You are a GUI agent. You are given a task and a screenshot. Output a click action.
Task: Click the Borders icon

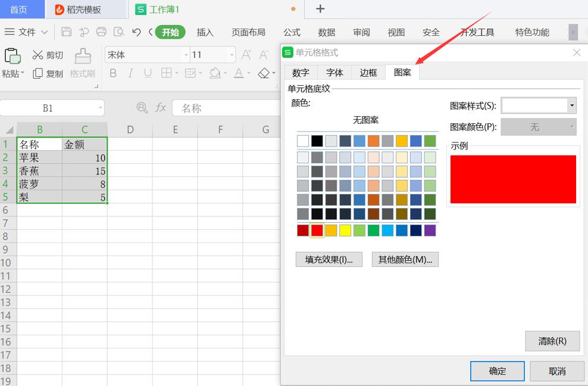[166, 73]
